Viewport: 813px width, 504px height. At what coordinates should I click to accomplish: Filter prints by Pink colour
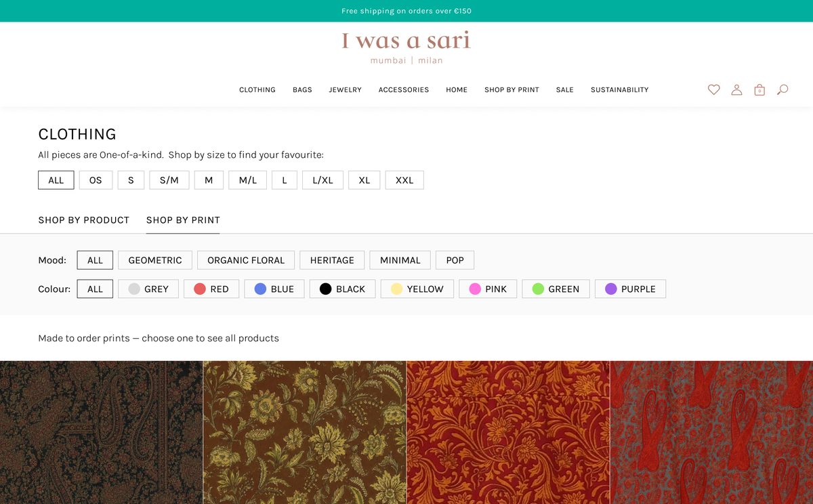tap(488, 289)
